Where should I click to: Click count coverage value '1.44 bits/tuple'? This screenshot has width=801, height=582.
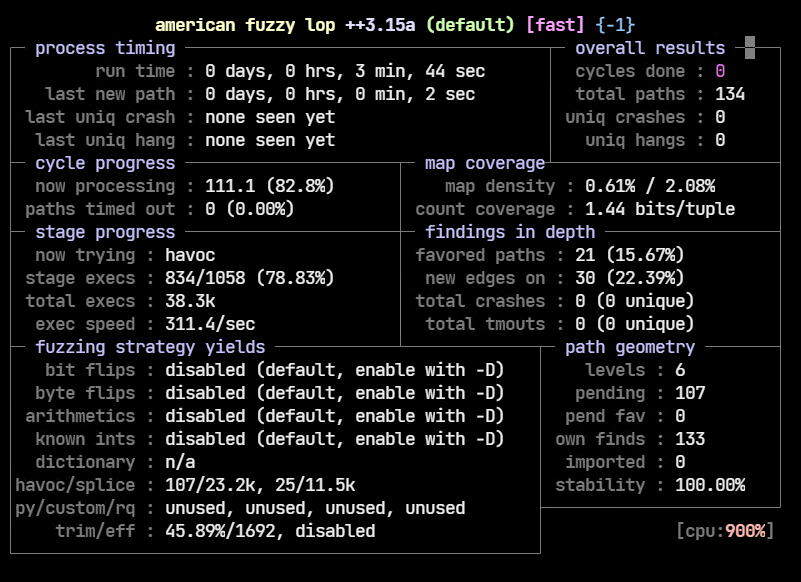pyautogui.click(x=660, y=209)
